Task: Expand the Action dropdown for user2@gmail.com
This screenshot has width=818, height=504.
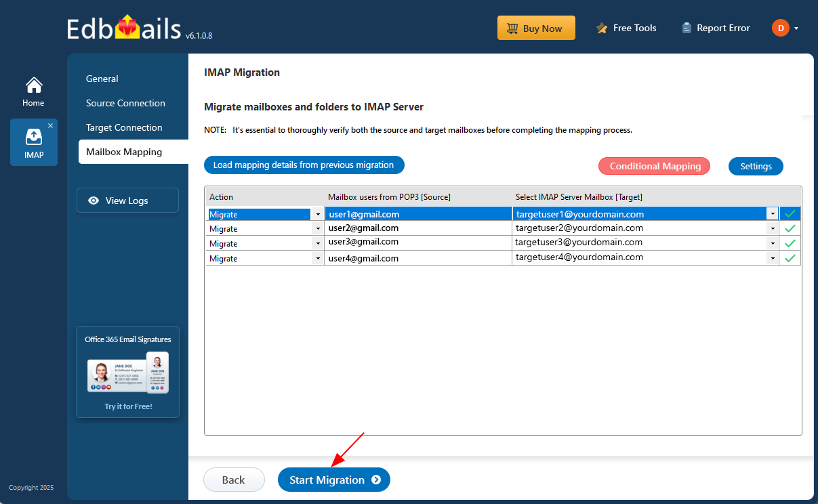Action: coord(318,229)
